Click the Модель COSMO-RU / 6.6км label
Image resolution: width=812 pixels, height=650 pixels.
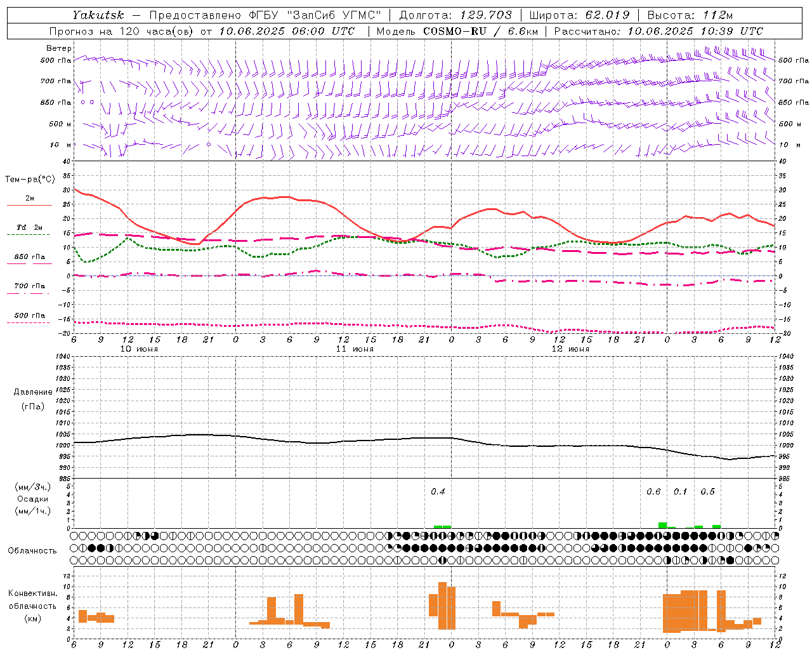(x=457, y=31)
